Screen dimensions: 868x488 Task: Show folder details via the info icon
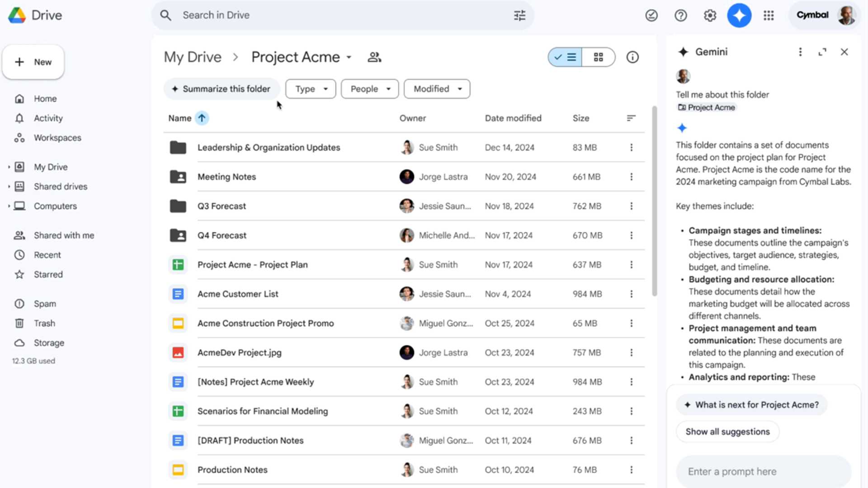pos(632,57)
